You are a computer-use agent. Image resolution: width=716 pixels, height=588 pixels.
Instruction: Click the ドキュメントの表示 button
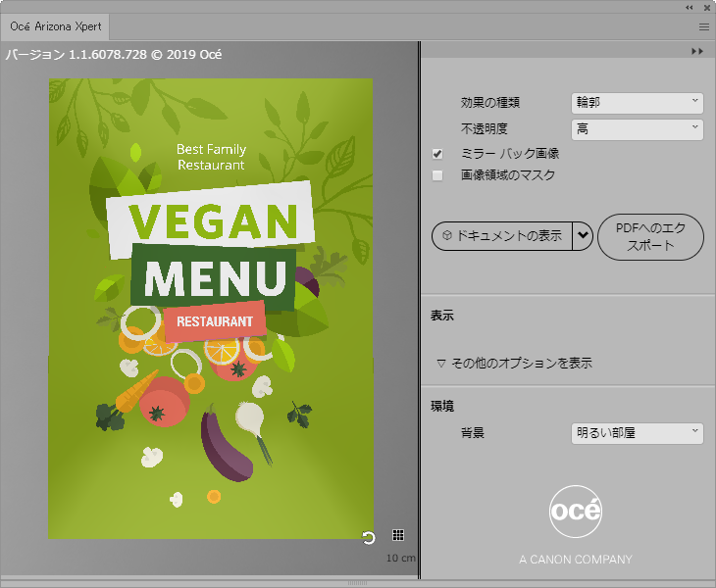(x=502, y=236)
